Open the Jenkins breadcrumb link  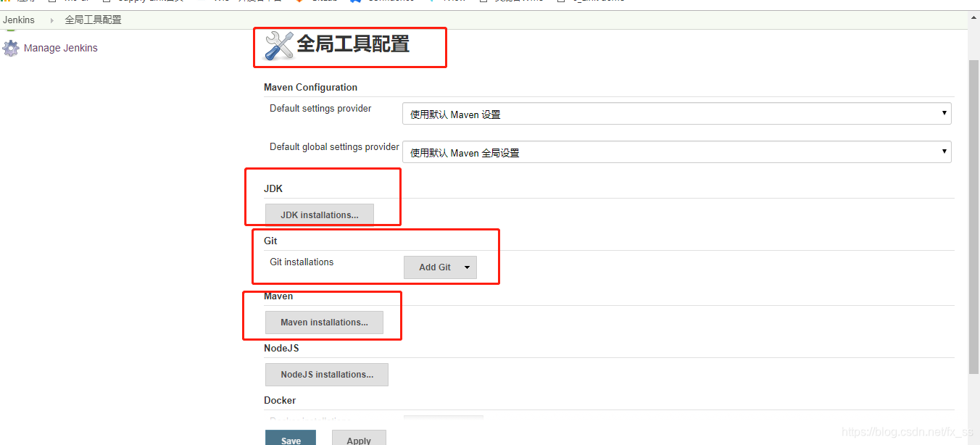tap(19, 20)
